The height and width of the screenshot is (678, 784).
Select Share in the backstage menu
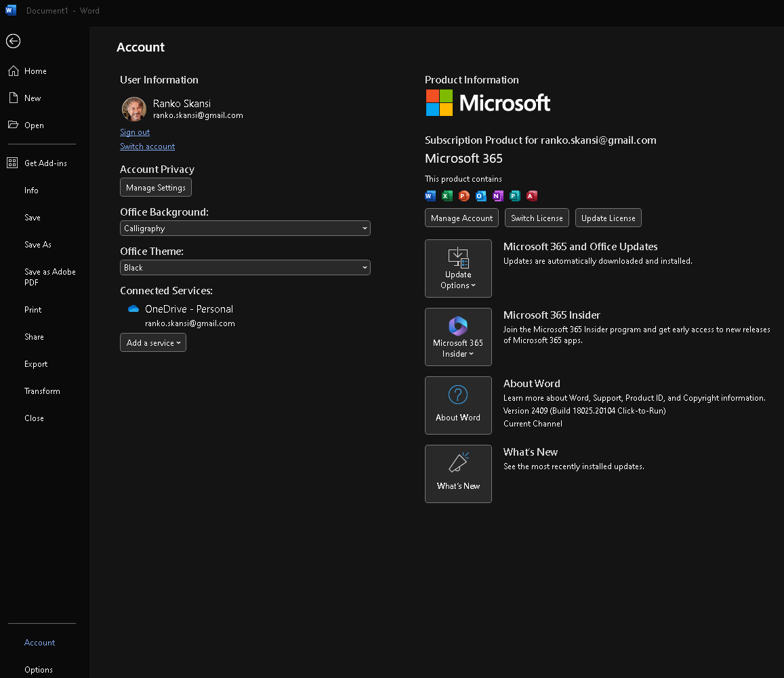click(34, 337)
